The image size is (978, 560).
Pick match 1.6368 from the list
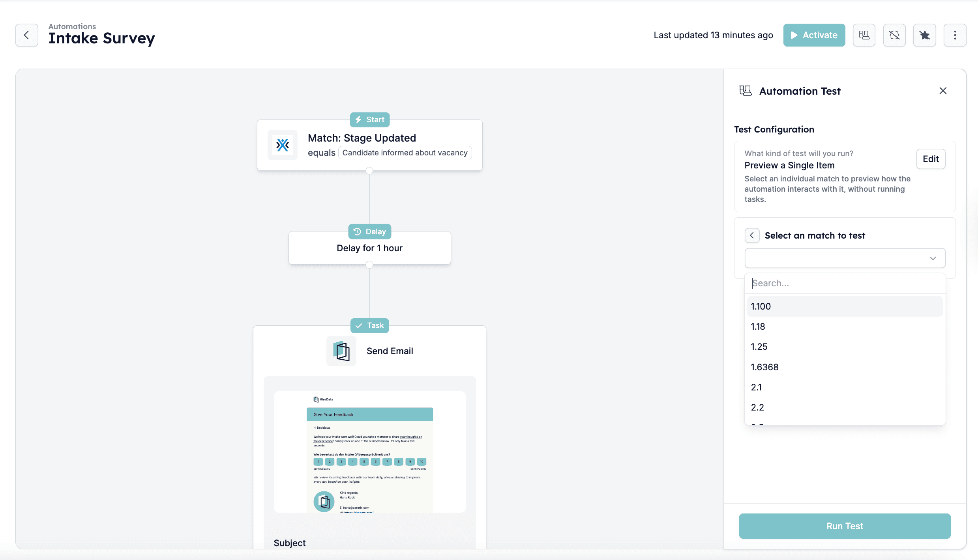tap(845, 367)
